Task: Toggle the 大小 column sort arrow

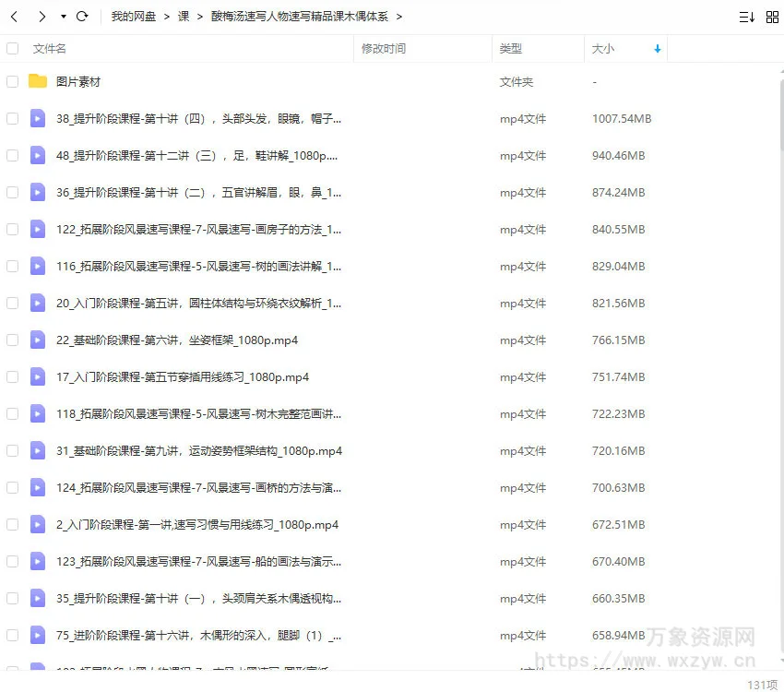Action: click(x=658, y=48)
